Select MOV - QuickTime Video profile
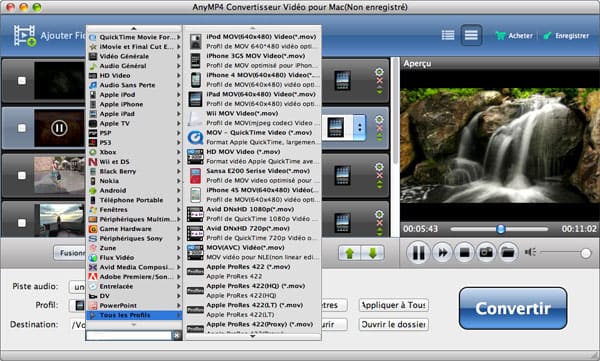Screen dimensions: 600x361 [252, 137]
